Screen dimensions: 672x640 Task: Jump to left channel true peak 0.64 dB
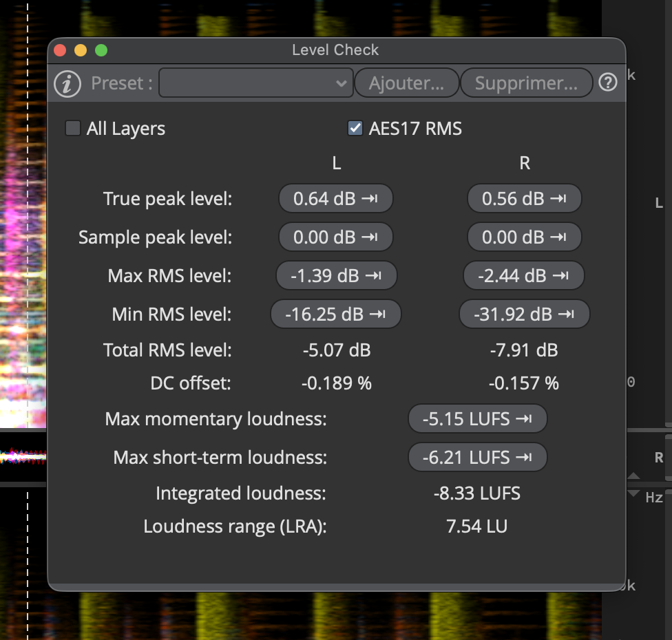pos(335,198)
